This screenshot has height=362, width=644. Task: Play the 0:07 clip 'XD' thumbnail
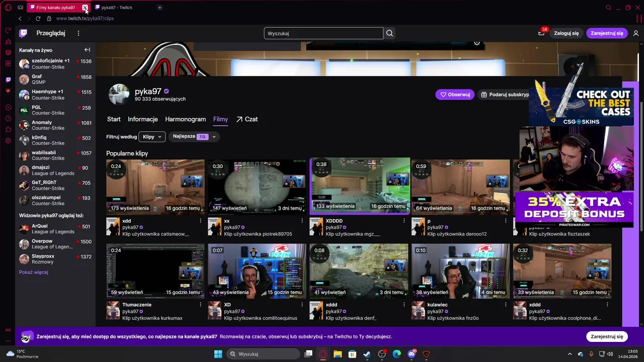257,271
